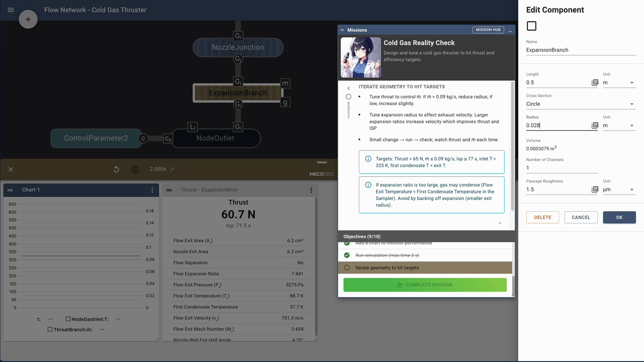Enable the NodeGasInlet:T legend checkbox
Viewport: 644px width, 362px height.
pos(68,319)
